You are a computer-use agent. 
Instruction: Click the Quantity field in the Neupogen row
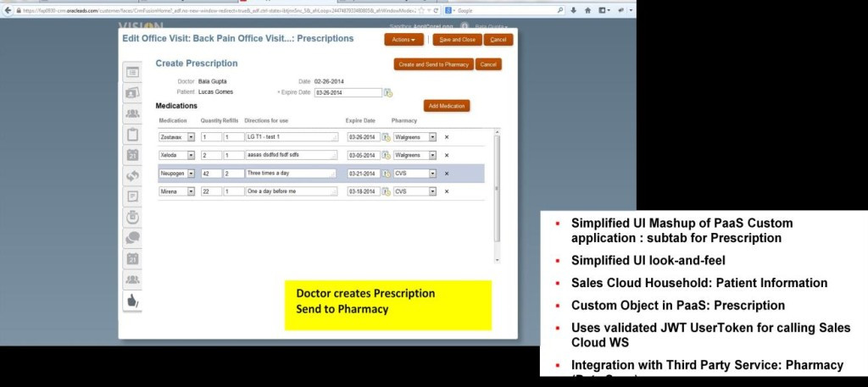pyautogui.click(x=211, y=174)
